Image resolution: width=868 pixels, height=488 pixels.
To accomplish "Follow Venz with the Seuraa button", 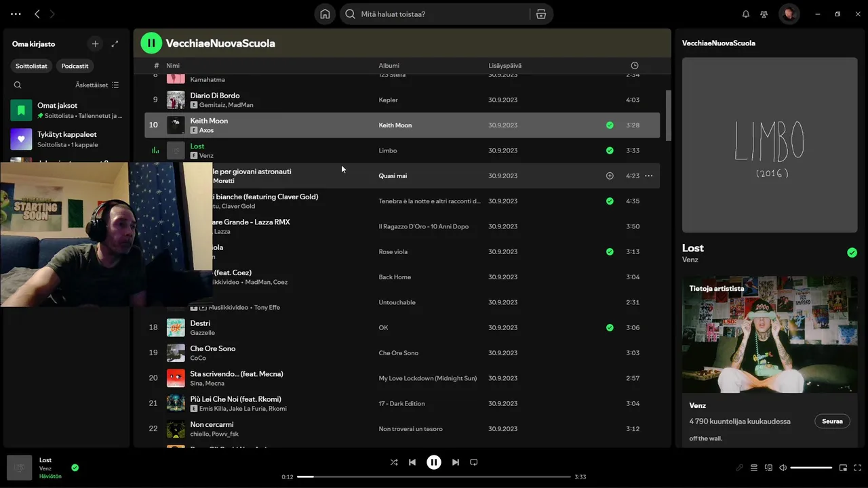I will pos(832,421).
